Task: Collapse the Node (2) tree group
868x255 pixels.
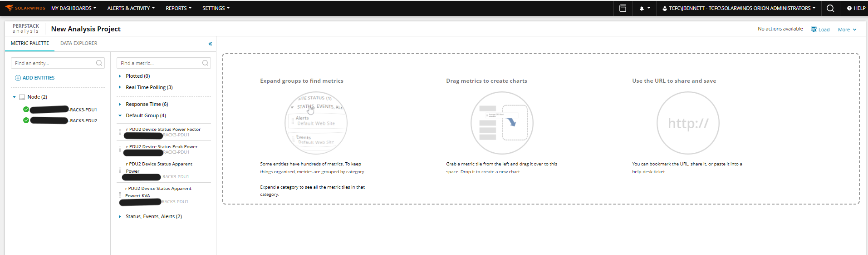Action: coord(15,97)
